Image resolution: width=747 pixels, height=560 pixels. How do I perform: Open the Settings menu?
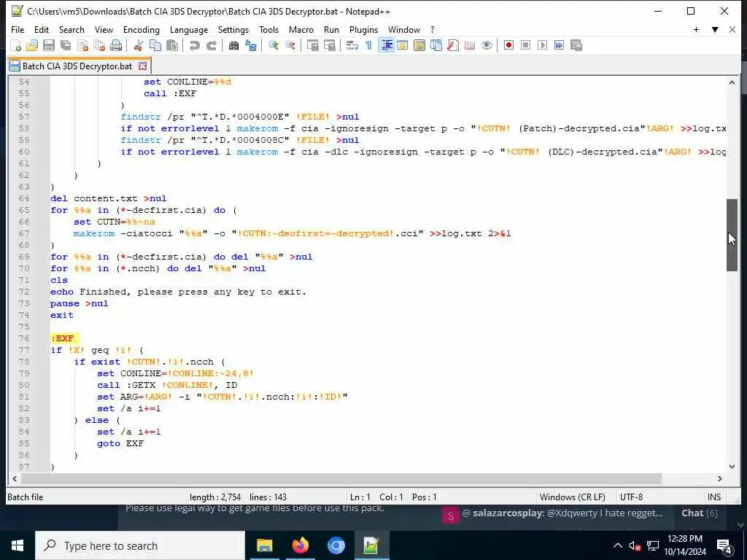coord(233,29)
